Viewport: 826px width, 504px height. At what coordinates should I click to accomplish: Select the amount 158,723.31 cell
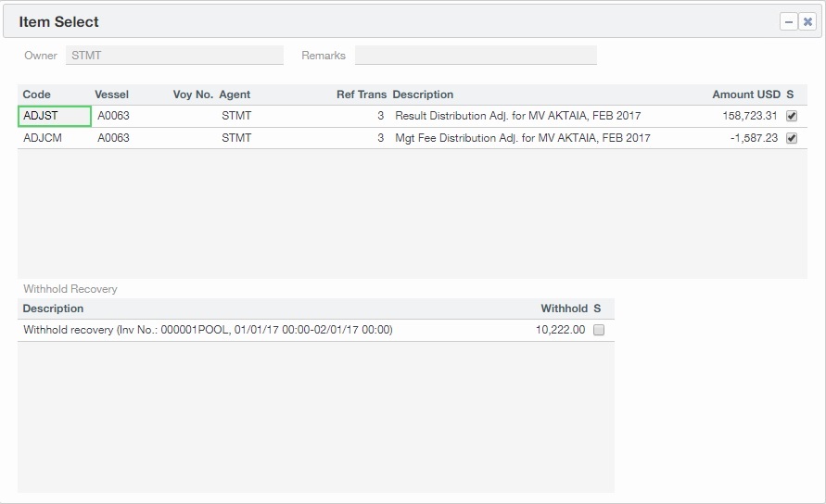point(750,116)
